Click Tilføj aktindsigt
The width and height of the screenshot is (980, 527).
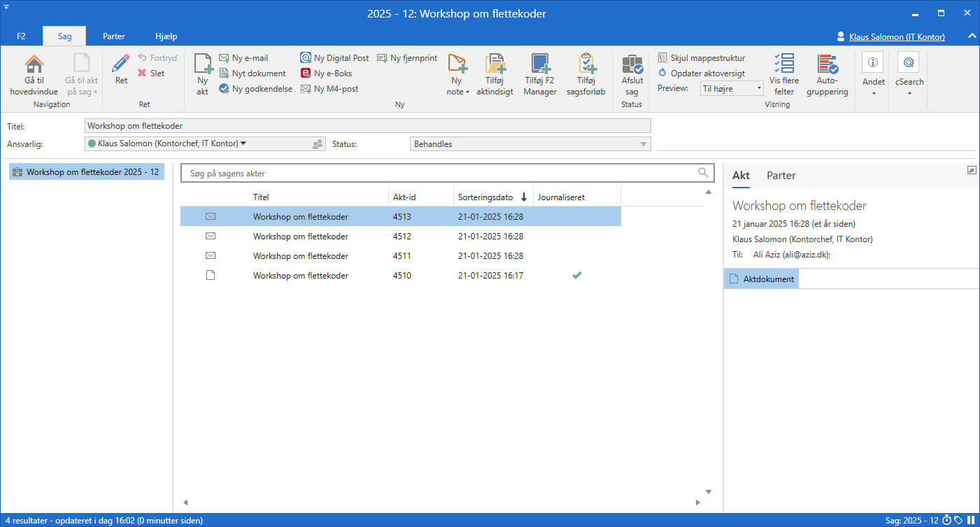click(495, 75)
